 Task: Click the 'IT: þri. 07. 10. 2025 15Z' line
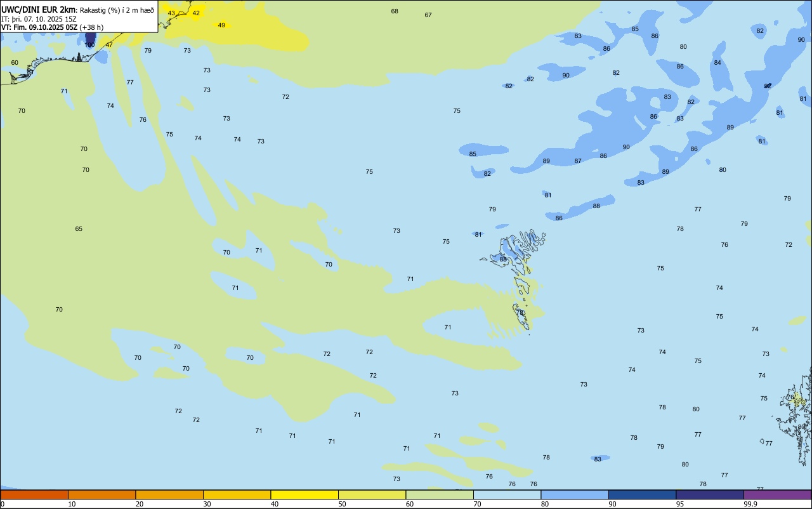39,19
